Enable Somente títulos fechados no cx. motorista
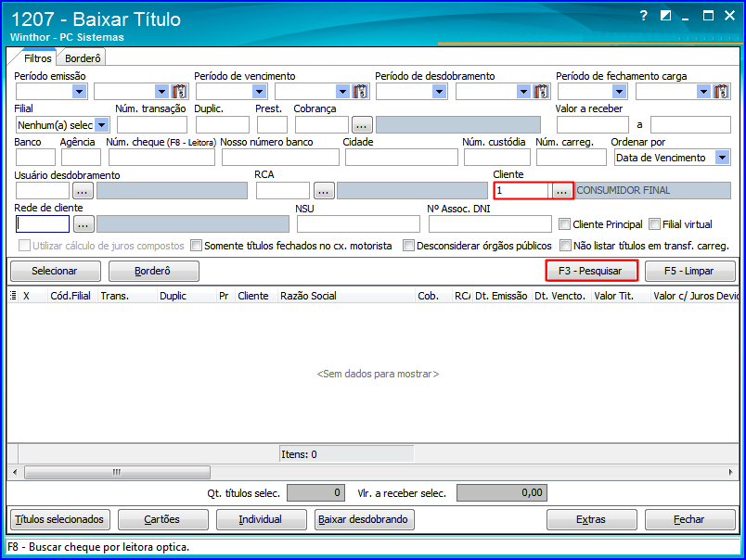This screenshot has width=746, height=560. [196, 246]
